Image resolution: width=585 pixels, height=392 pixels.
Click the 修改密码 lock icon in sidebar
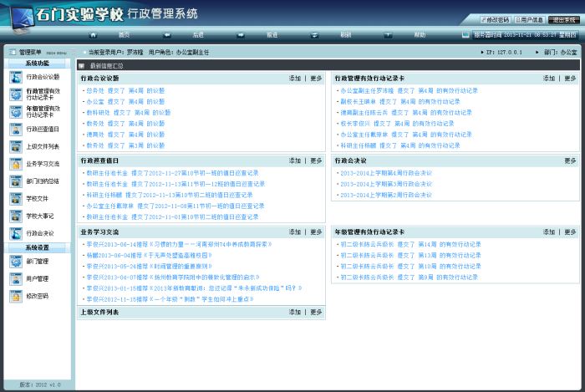tap(16, 296)
